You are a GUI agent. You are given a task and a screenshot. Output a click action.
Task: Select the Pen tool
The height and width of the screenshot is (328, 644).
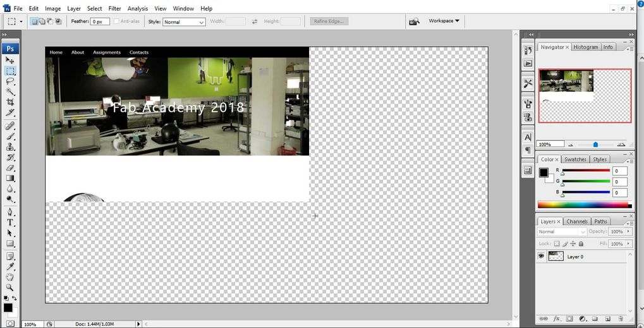coord(10,212)
